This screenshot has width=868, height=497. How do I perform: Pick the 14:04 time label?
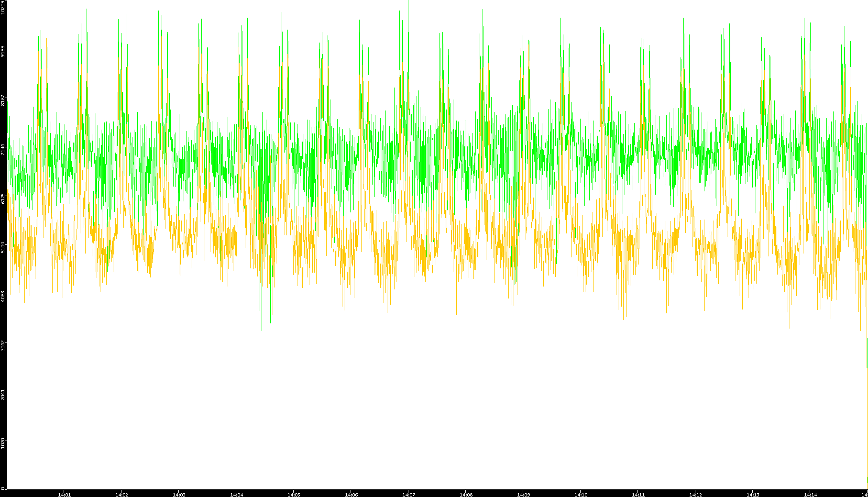(x=236, y=495)
